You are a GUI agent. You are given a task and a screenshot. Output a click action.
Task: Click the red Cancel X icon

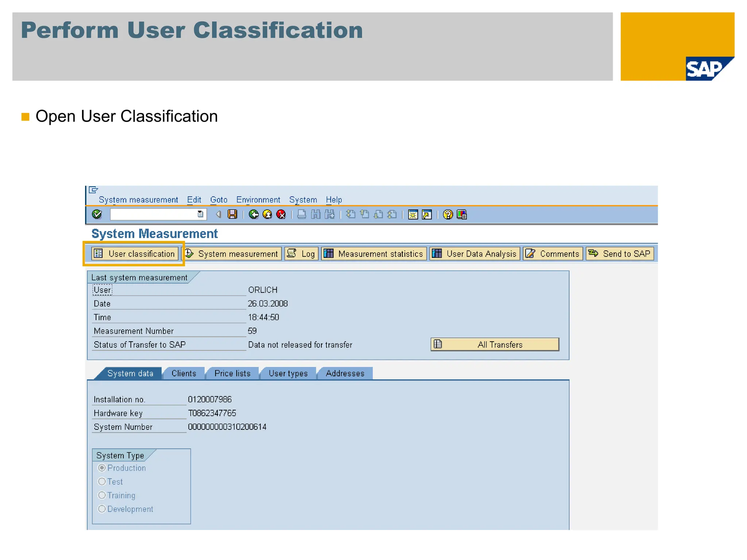pyautogui.click(x=281, y=214)
